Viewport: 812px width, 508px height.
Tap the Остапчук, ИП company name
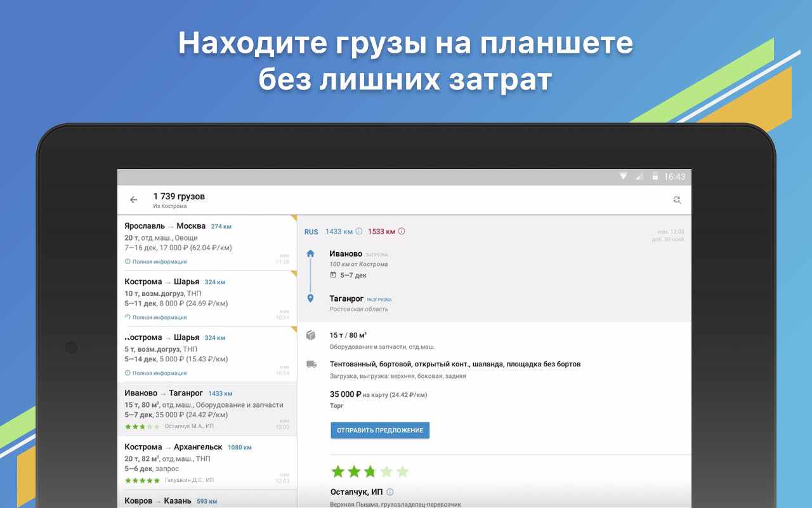pyautogui.click(x=357, y=492)
